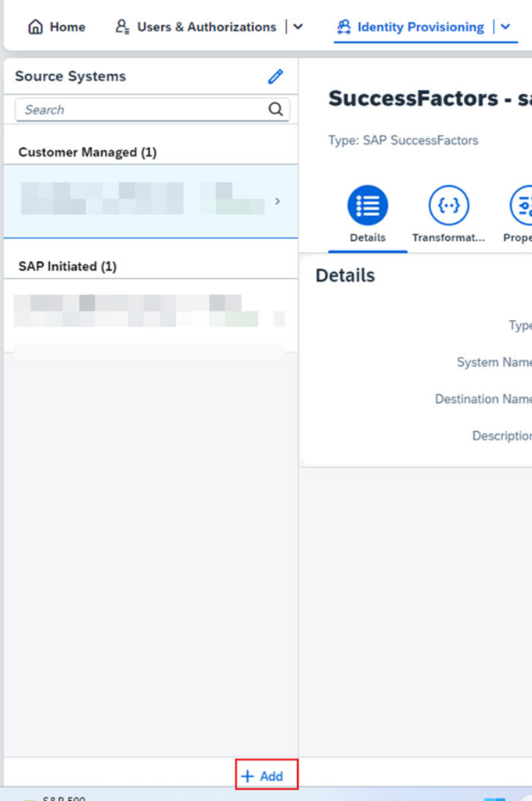Open the Properties sliders icon

click(523, 207)
